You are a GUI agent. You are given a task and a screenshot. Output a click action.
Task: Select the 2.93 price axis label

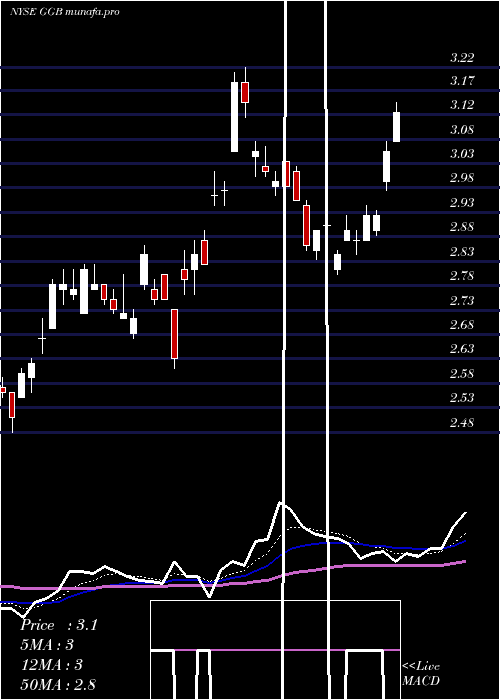[462, 203]
